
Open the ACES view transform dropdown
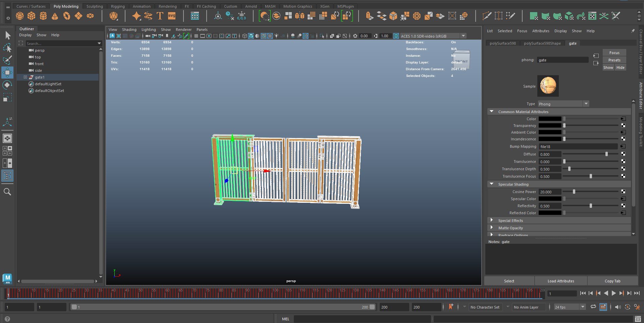click(463, 36)
